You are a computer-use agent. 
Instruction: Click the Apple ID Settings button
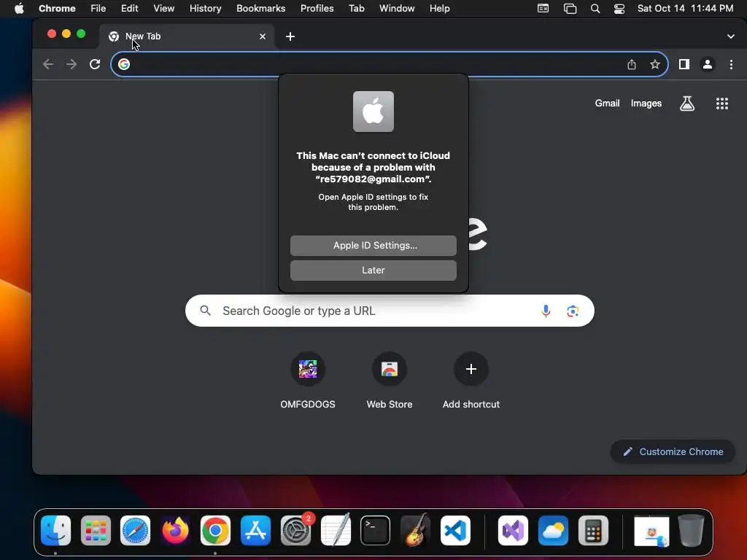(373, 245)
